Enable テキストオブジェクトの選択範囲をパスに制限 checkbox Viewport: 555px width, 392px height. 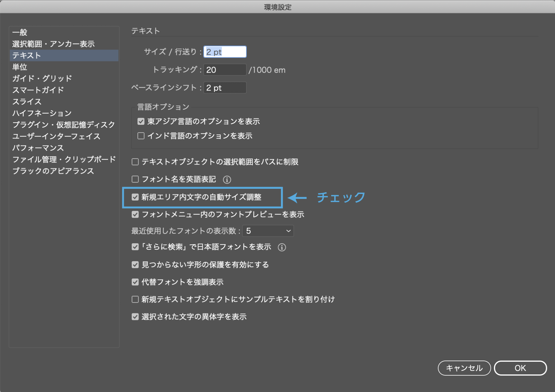point(135,162)
